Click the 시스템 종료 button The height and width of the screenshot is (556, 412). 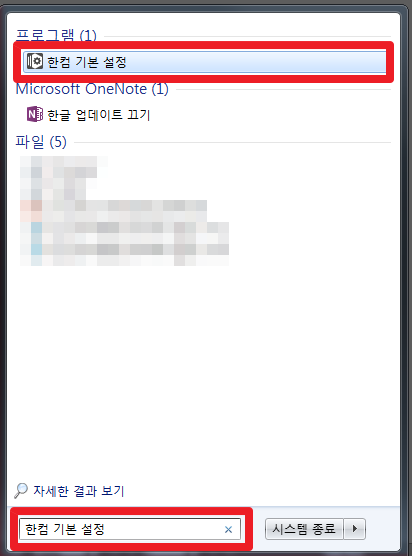(304, 529)
